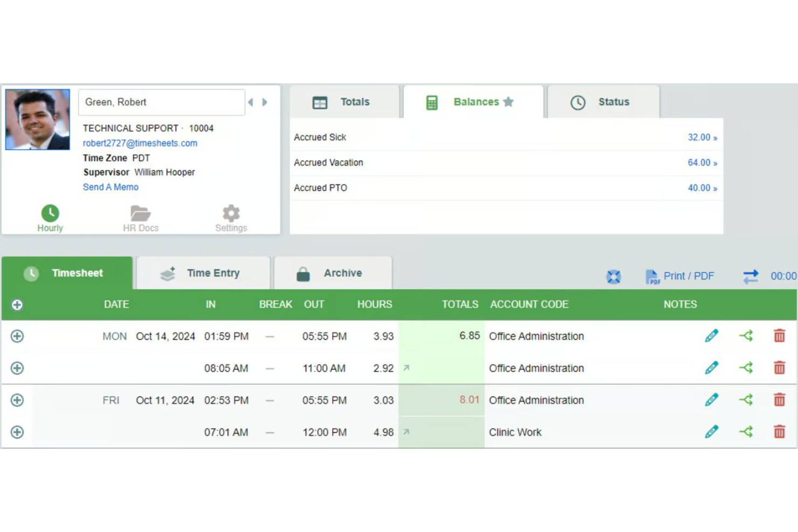Image resolution: width=798 pixels, height=532 pixels.
Task: Expand the Friday Oct 11 row entry
Action: point(17,399)
